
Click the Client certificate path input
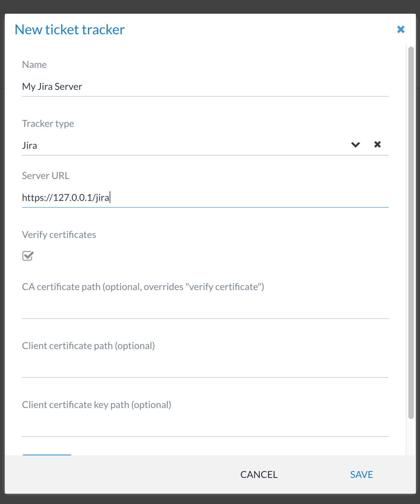pyautogui.click(x=205, y=368)
